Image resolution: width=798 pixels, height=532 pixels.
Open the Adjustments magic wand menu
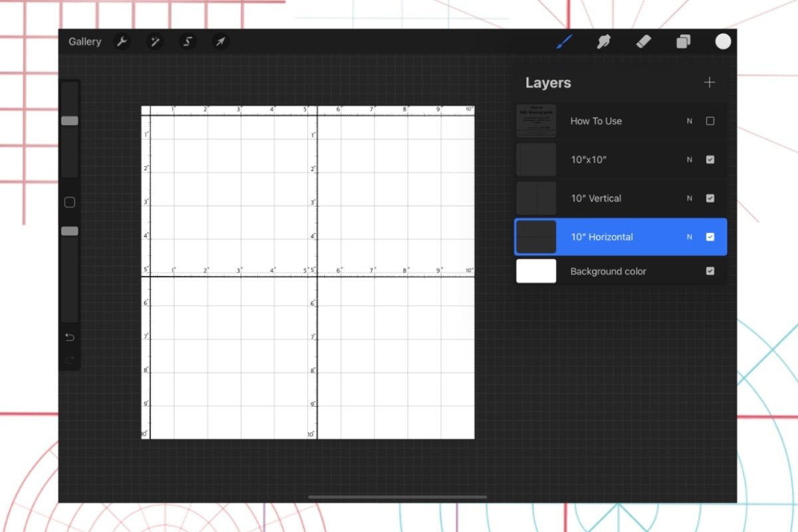click(155, 42)
